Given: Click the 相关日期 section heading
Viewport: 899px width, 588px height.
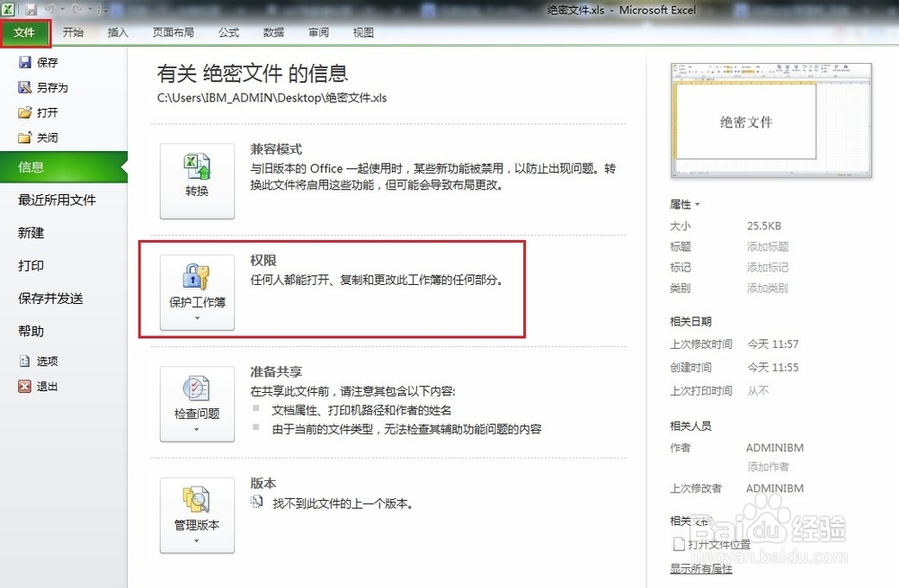Looking at the screenshot, I should tap(690, 321).
